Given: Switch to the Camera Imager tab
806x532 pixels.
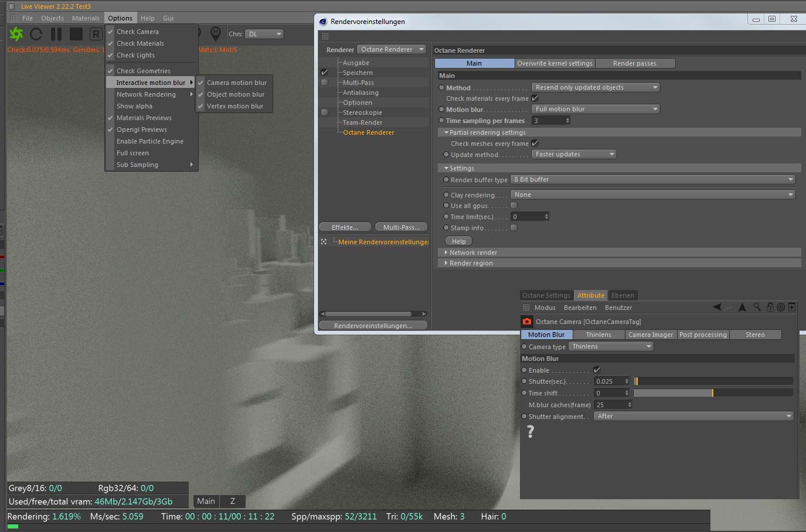Looking at the screenshot, I should tap(651, 335).
